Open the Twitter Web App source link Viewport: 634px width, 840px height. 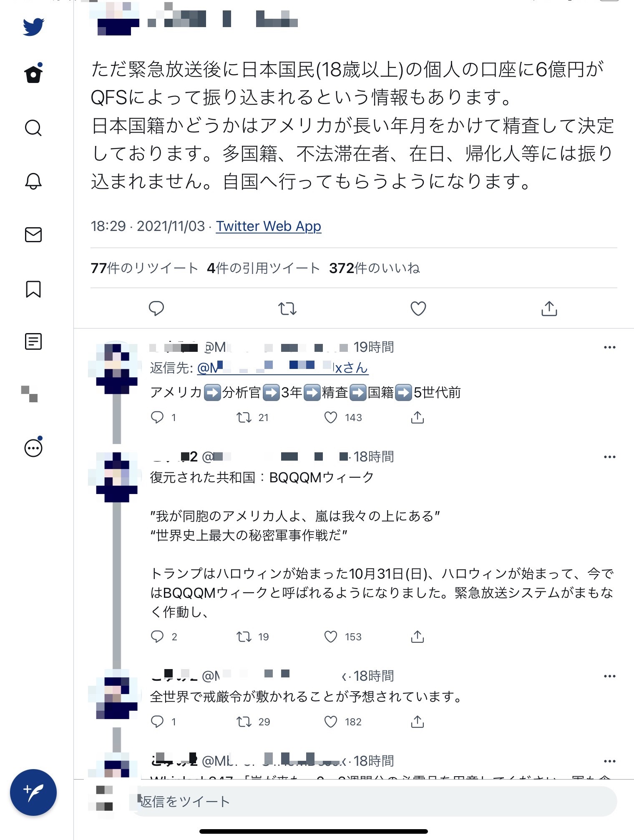pos(268,226)
